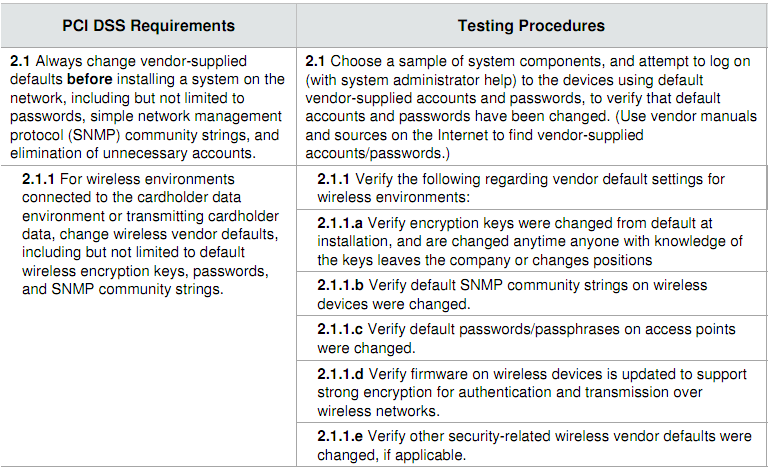Click the "Testing Procedures" column header
768x468 pixels.
click(x=531, y=25)
